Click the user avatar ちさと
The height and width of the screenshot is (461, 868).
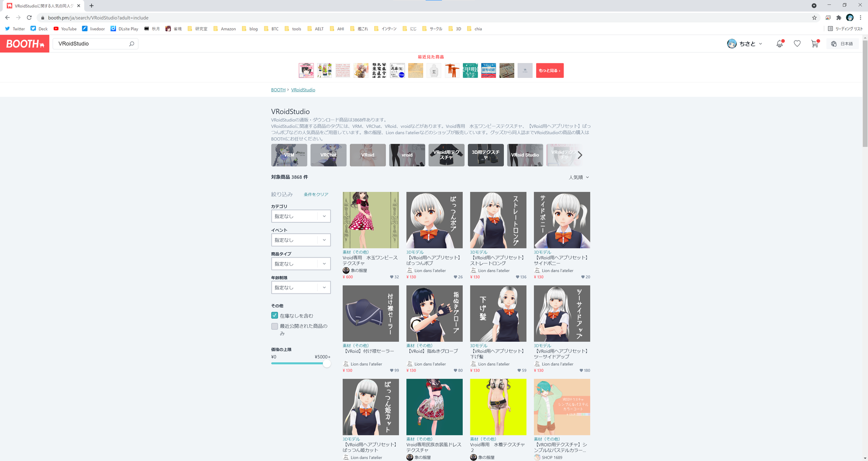point(732,44)
